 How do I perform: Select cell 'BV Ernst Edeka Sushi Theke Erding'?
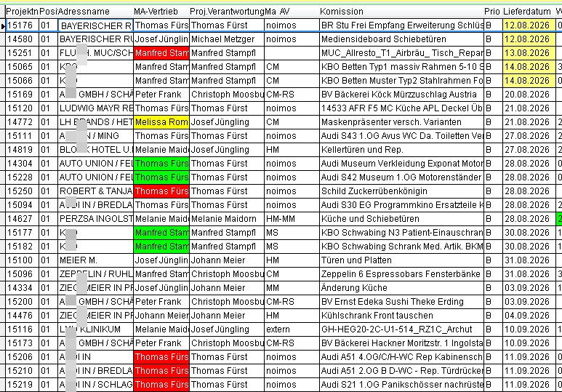click(401, 302)
